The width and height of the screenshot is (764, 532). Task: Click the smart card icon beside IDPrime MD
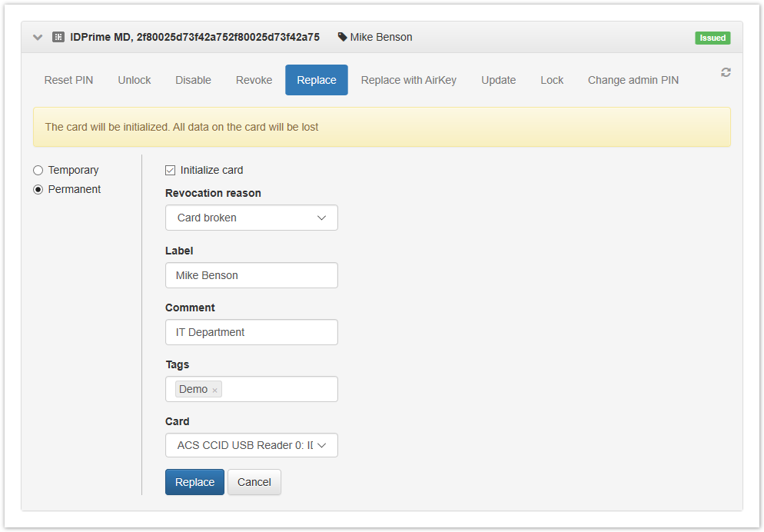click(x=58, y=37)
